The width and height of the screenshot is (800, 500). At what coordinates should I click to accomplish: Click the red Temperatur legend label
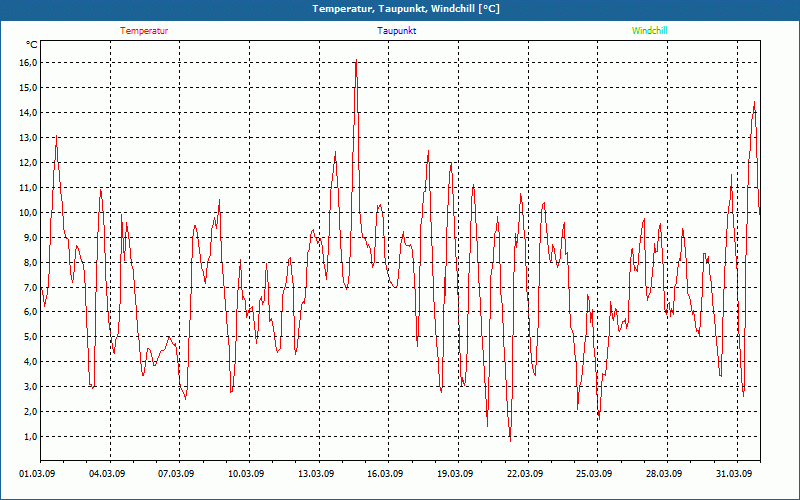click(144, 31)
